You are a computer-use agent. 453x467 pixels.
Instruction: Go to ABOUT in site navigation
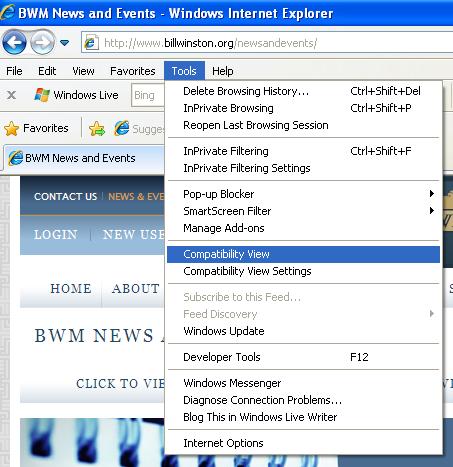(136, 289)
